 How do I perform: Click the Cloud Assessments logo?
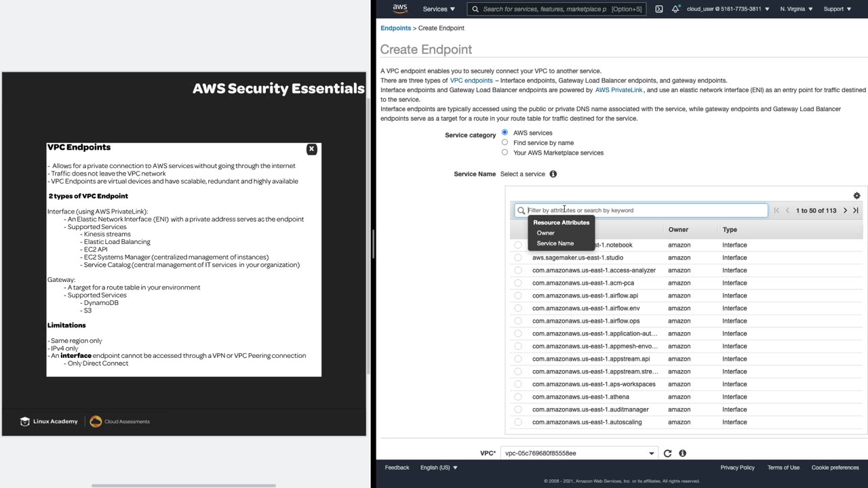click(119, 422)
